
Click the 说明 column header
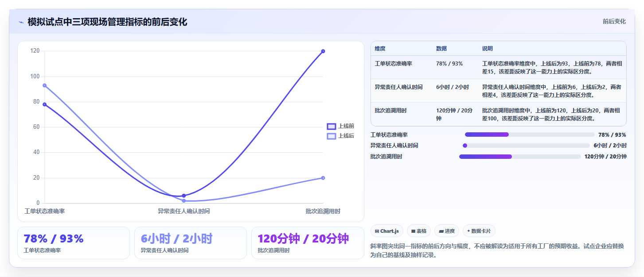point(488,49)
